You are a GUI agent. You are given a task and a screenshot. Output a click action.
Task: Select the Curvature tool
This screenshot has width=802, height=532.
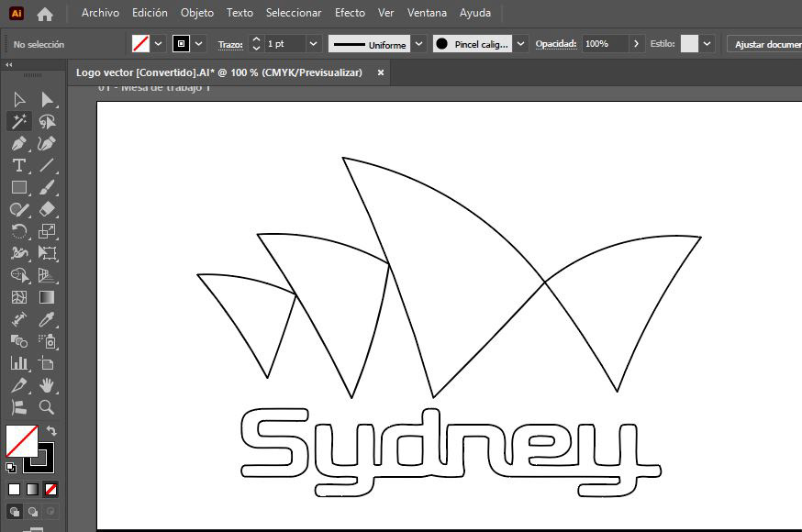coord(47,143)
